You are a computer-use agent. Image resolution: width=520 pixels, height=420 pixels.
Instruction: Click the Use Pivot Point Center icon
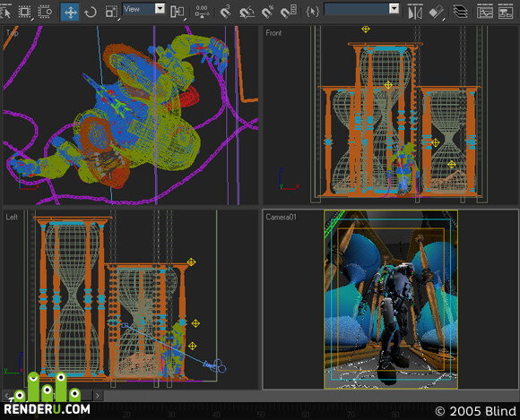coord(178,13)
